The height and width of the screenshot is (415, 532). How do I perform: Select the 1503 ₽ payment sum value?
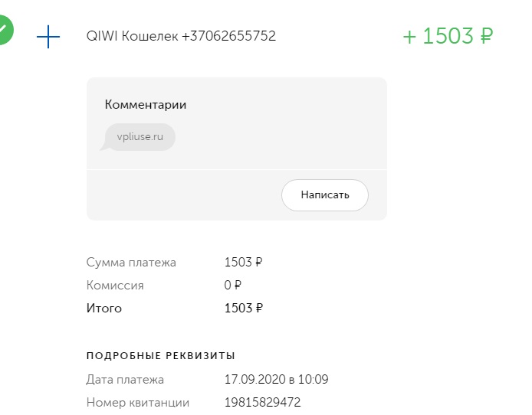coord(243,262)
